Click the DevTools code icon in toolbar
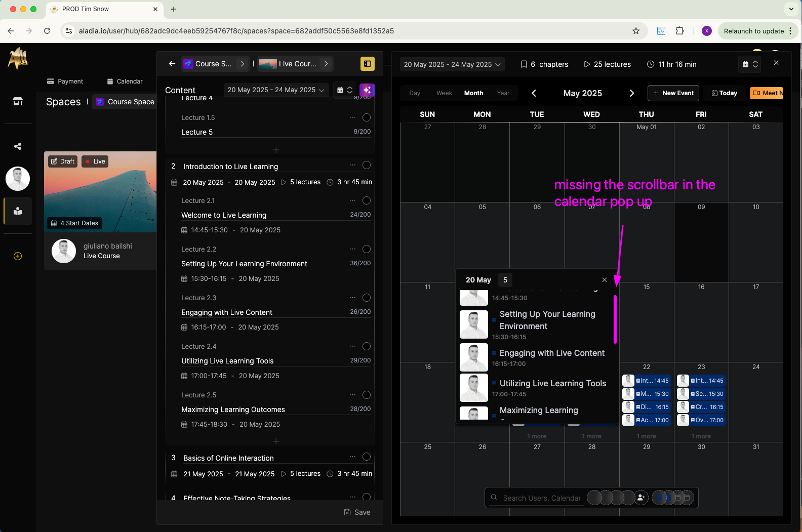Viewport: 802px width, 532px height. pos(661,31)
